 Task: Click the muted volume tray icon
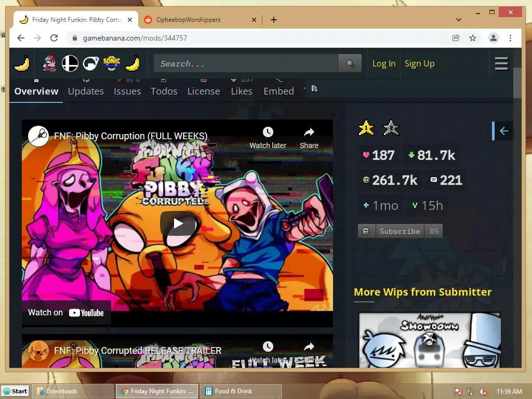(483, 392)
